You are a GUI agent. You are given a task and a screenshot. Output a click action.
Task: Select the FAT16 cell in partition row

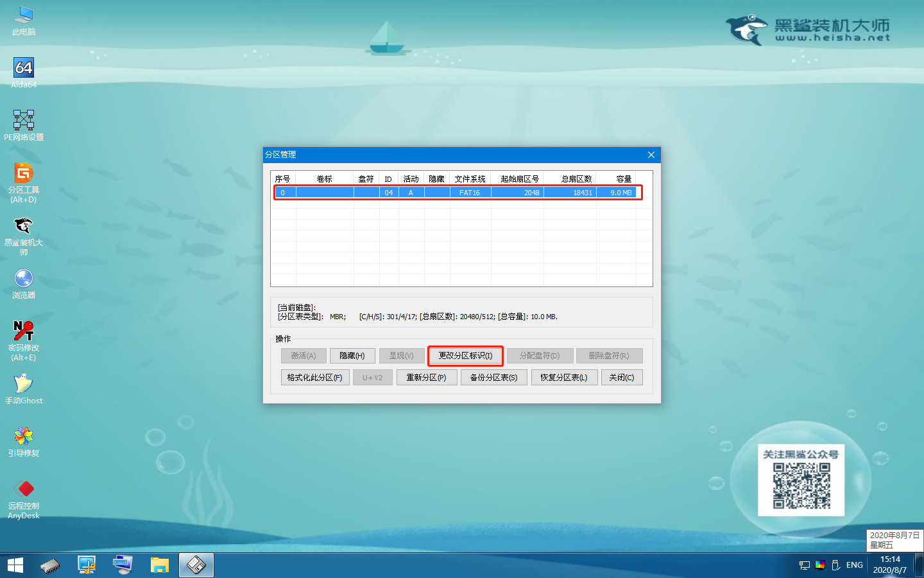click(x=470, y=193)
